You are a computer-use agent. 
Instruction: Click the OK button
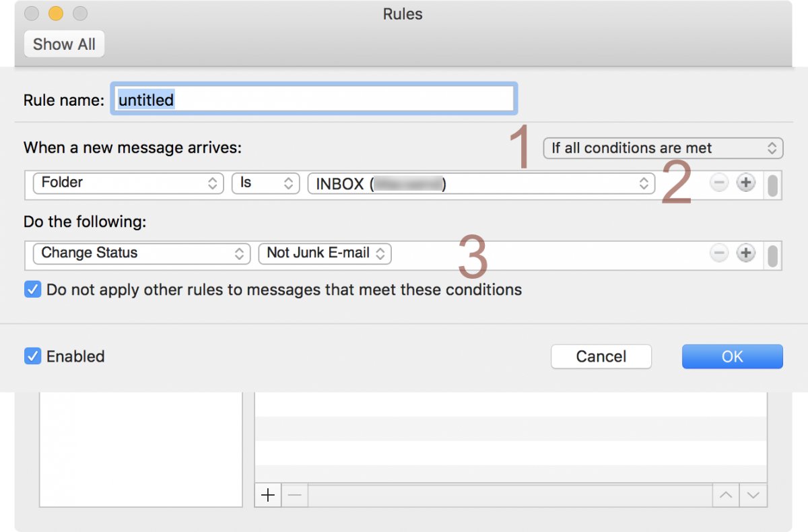[732, 356]
